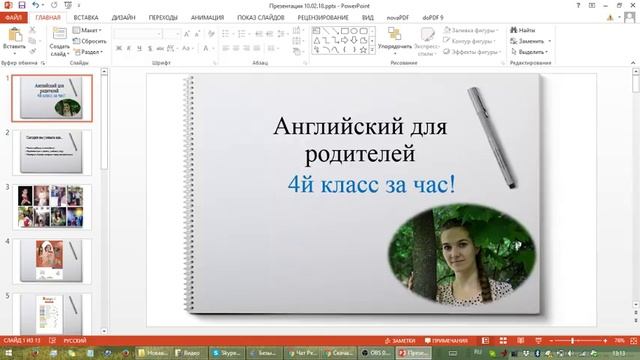The width and height of the screenshot is (640, 360).
Task: Select slide 4 thumbnail
Action: (52, 261)
